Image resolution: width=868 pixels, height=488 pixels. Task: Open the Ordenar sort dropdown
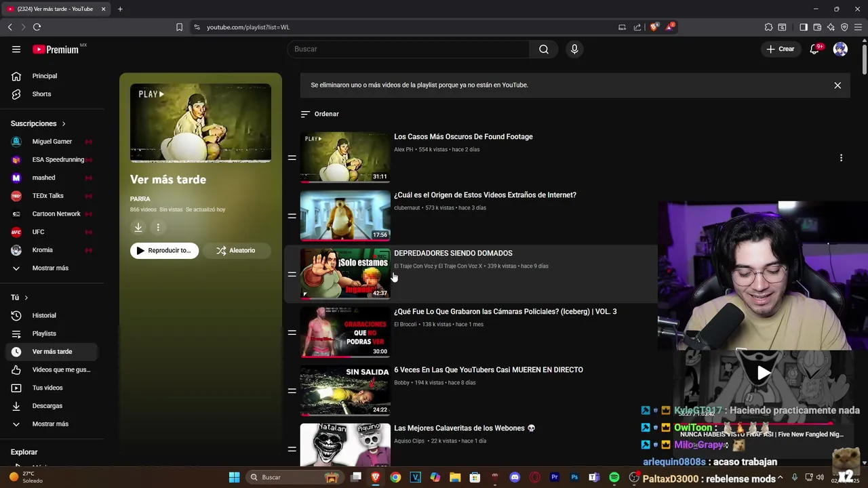click(319, 114)
